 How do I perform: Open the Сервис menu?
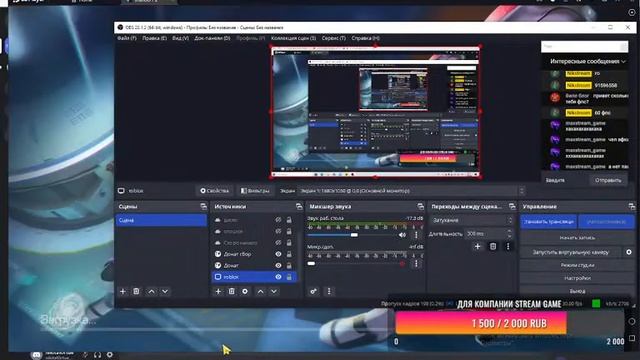[333, 38]
